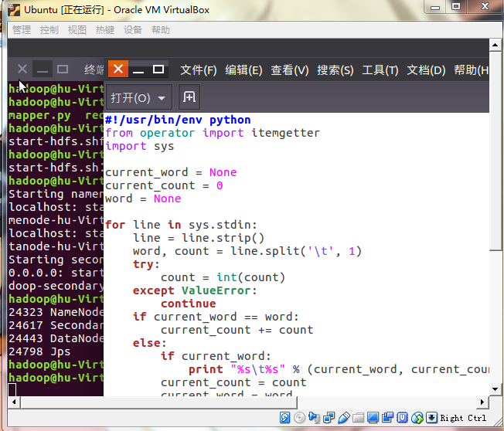Click the line 'current_count = 0'

[164, 185]
